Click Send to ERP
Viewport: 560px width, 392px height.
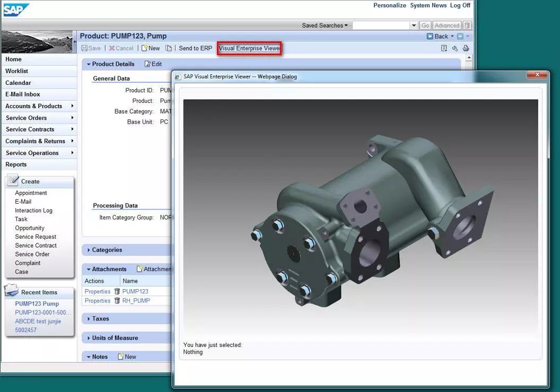tap(195, 48)
